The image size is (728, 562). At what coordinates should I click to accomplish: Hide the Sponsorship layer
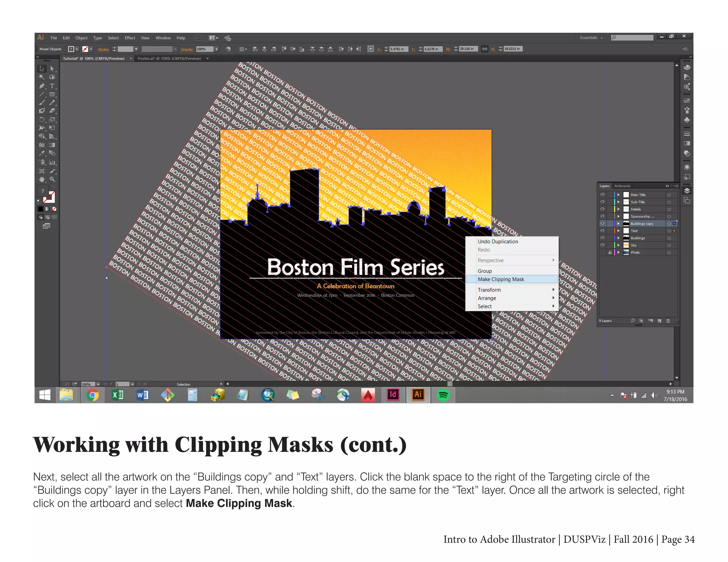[602, 216]
